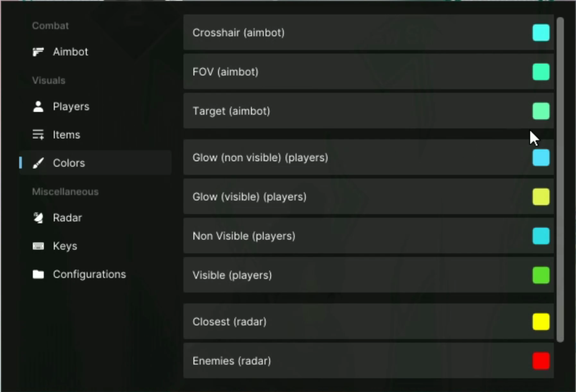Click the gun icon beside Aimbot
Viewport: 576px width, 392px height.
(38, 52)
